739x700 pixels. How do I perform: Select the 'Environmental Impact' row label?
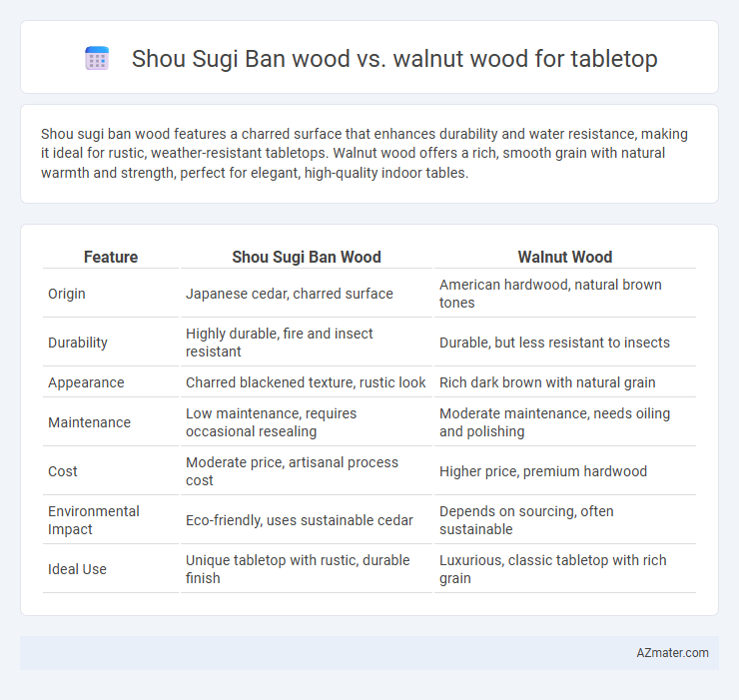[x=93, y=520]
